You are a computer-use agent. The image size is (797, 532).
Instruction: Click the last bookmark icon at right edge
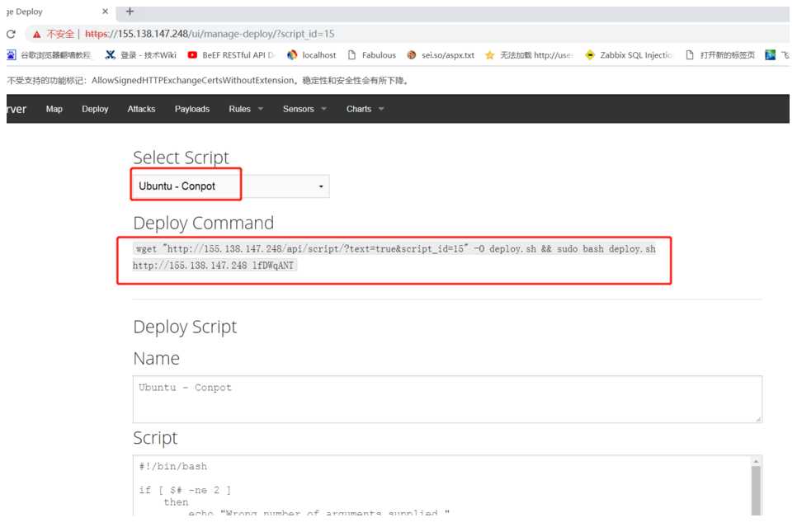click(x=770, y=55)
